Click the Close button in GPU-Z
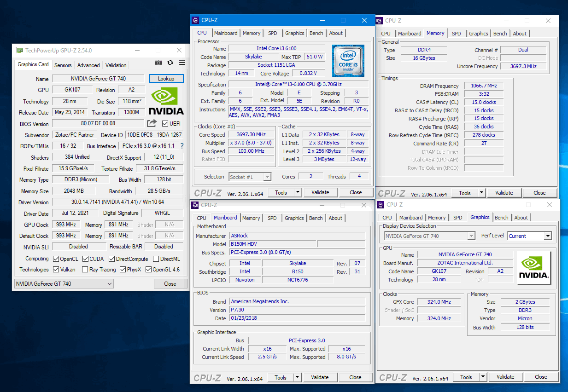568x392 pixels. click(x=170, y=284)
